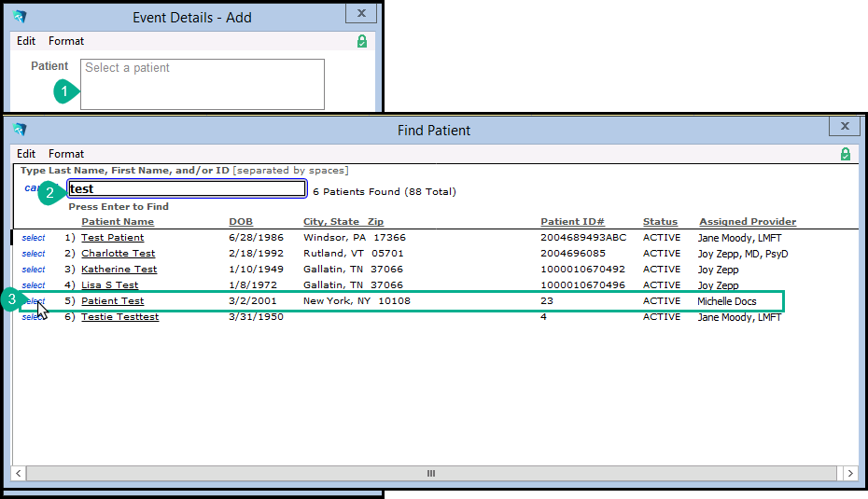Open Edit menu in Find Patient window
Viewport: 868px width, 499px height.
(26, 154)
